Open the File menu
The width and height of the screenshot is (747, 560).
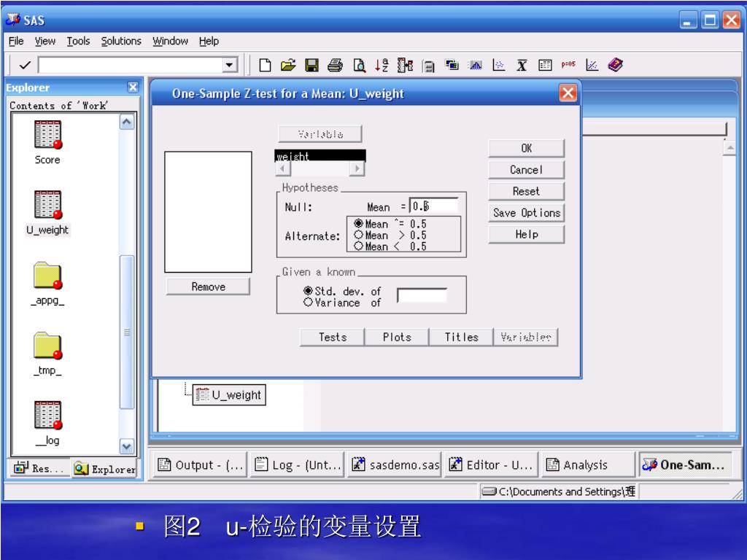click(16, 41)
